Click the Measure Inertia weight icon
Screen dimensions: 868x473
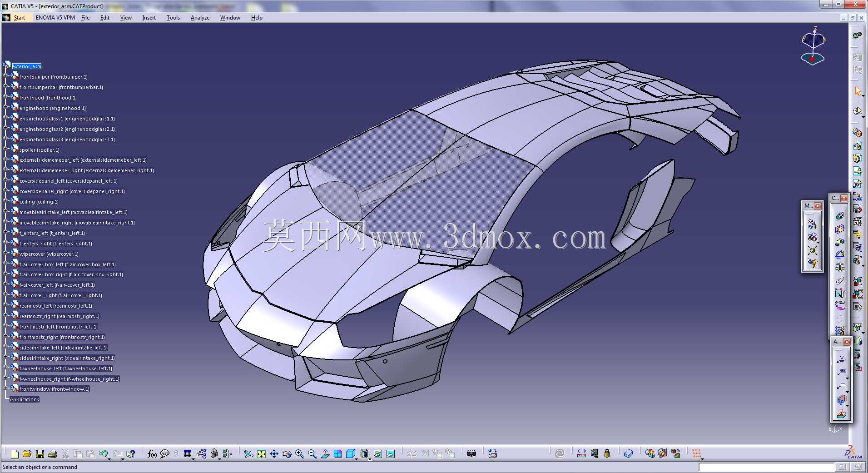607,453
